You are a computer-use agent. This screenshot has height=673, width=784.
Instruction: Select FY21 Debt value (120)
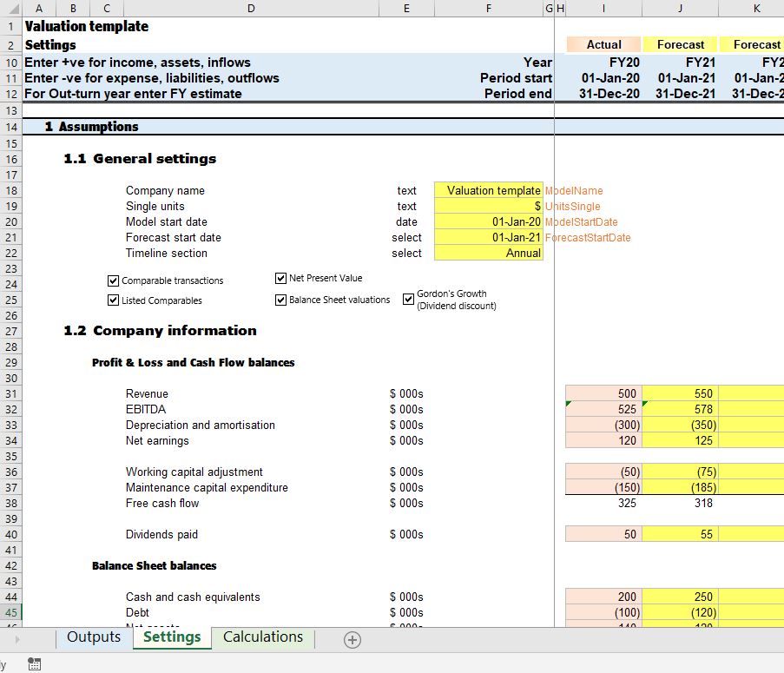pyautogui.click(x=680, y=612)
